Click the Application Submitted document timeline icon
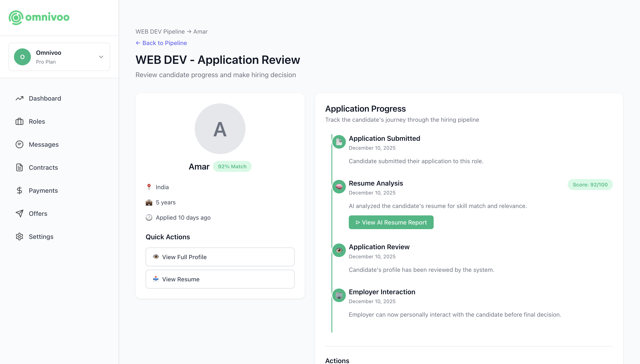640x364 pixels. 339,142
